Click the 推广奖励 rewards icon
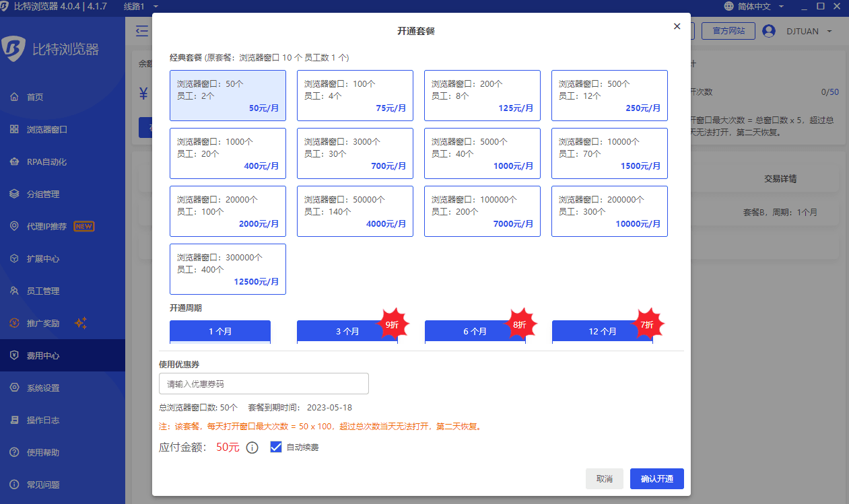 (13, 323)
